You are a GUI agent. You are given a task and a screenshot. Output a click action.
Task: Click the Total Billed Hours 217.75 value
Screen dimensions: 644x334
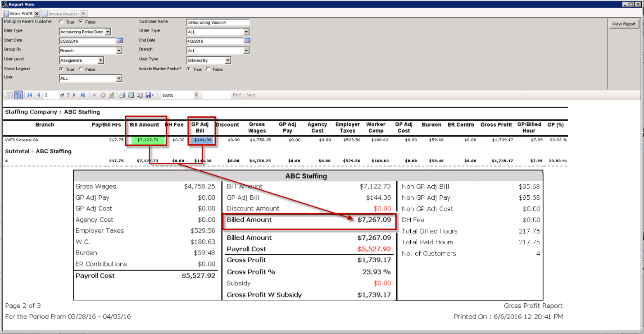(529, 231)
